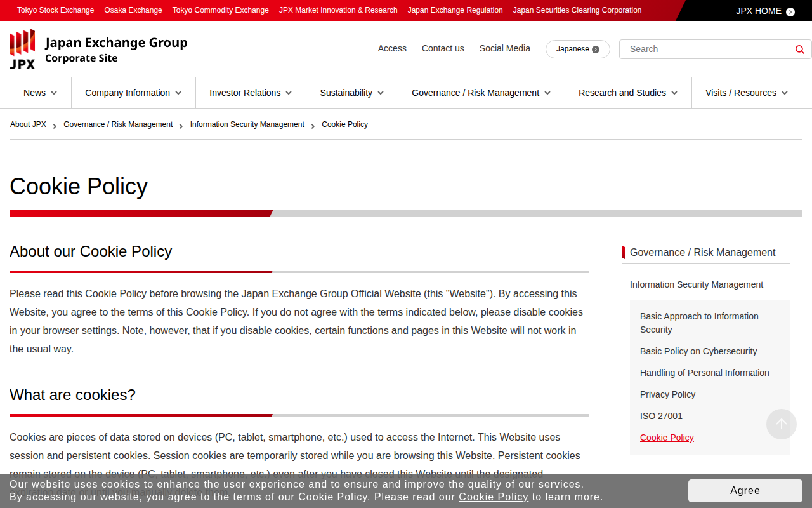
Task: Open Cookie Policy link in cookie banner
Action: 494,497
